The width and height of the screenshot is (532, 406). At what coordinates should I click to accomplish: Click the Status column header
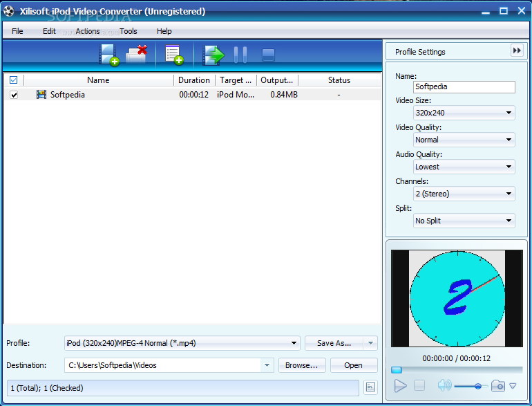[339, 80]
